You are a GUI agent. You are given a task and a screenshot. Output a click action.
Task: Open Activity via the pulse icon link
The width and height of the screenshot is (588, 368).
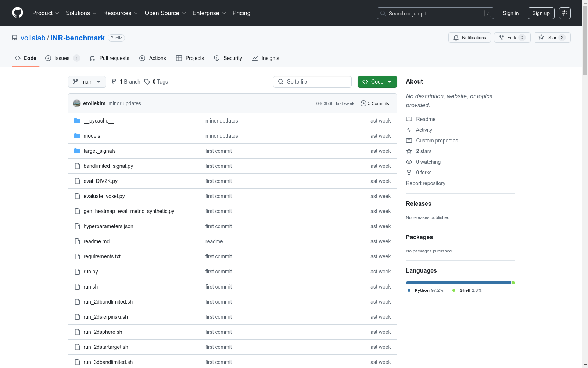[419, 130]
